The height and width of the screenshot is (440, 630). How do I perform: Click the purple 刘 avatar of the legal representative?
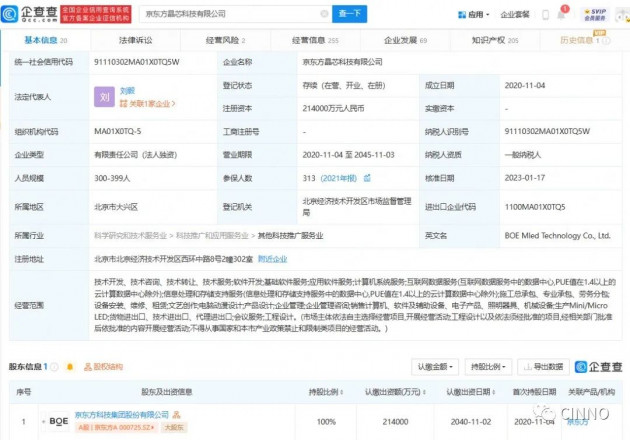tap(104, 97)
